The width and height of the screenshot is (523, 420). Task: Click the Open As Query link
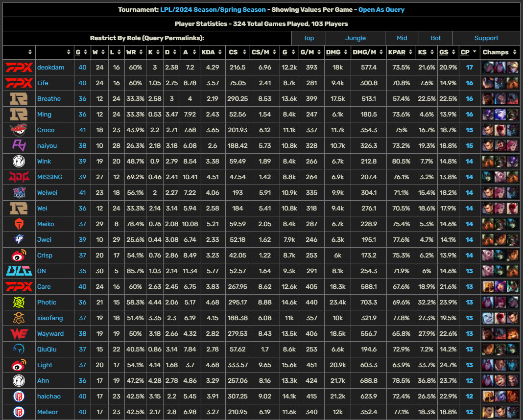point(381,9)
